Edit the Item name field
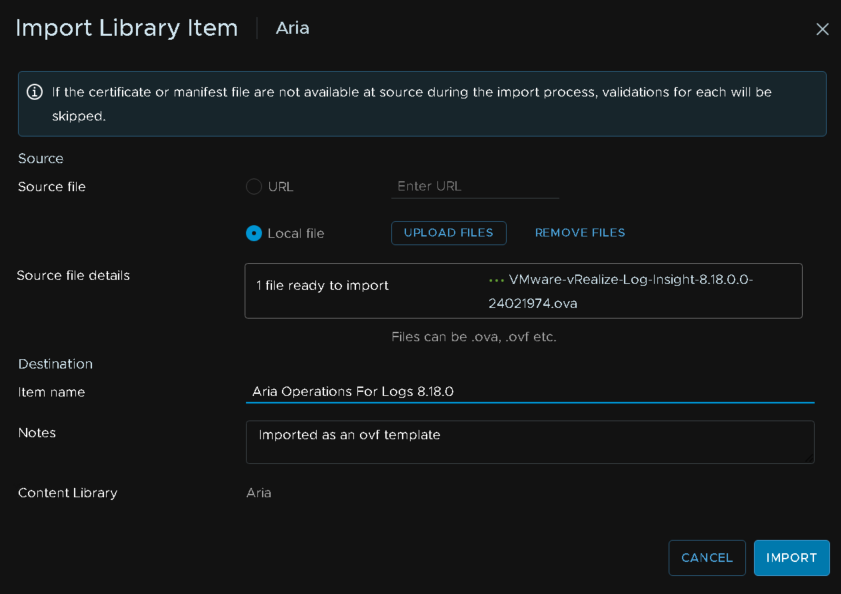The image size is (841, 594). point(530,392)
